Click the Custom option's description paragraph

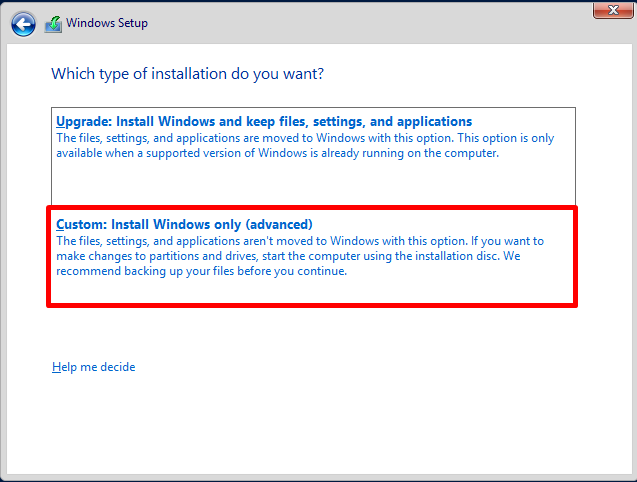pos(300,256)
